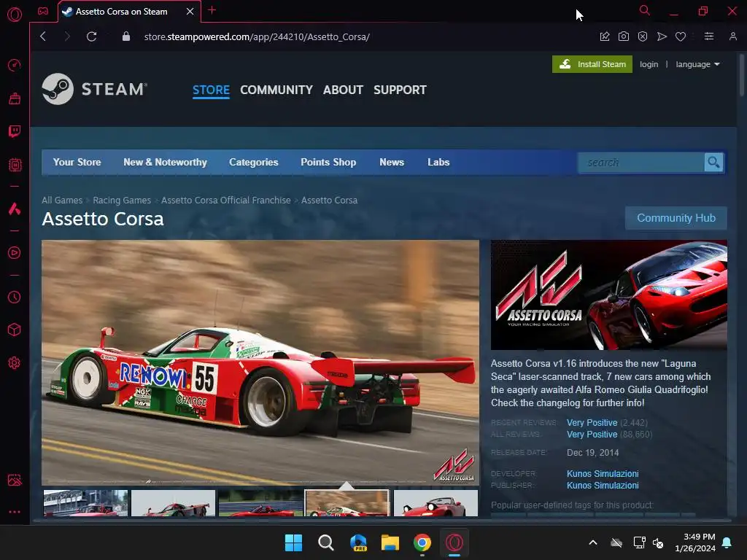Open recent reviews Very Positive link
This screenshot has width=747, height=560.
tap(592, 423)
